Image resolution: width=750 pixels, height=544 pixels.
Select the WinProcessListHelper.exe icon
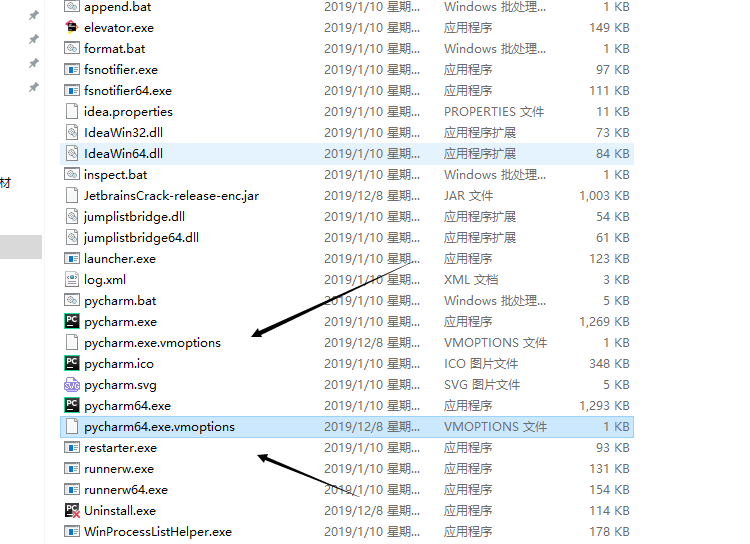click(x=72, y=532)
